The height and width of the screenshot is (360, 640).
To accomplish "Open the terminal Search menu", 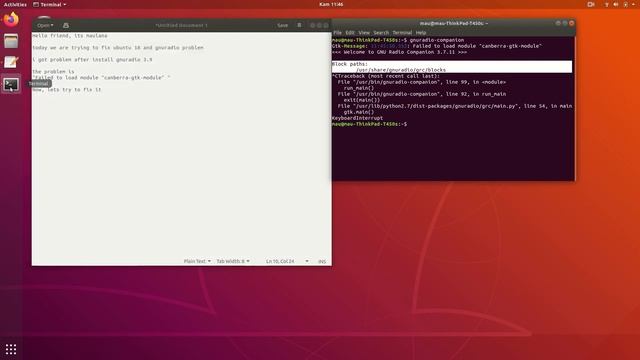I will click(x=381, y=33).
